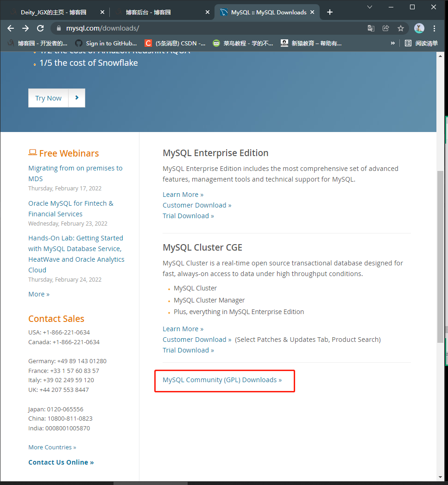Close the MySQL Downloads tab

312,12
